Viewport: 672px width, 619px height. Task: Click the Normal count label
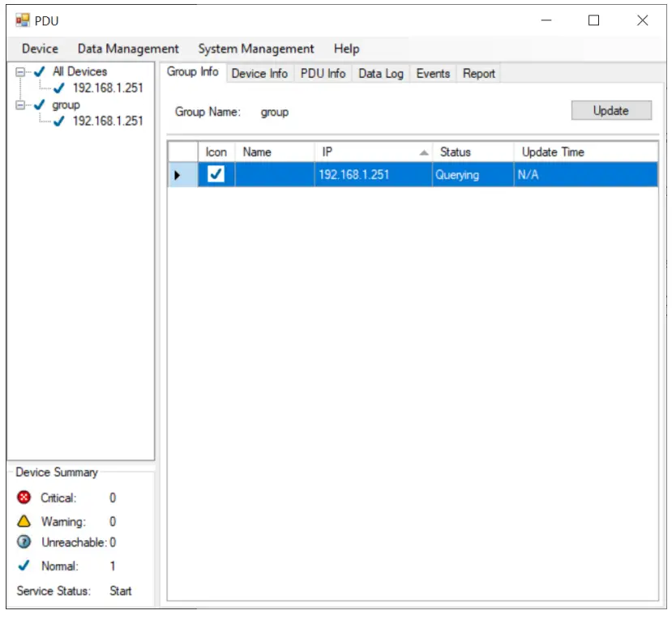(113, 566)
